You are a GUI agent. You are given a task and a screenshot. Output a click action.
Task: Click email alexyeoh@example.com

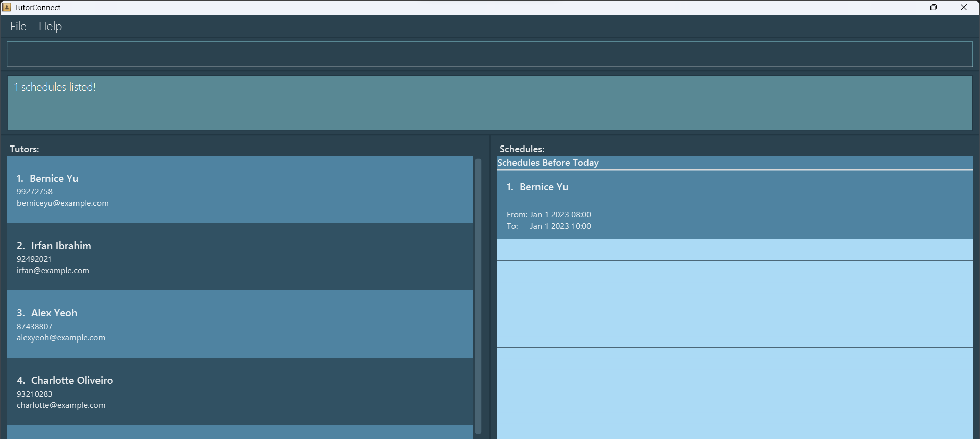coord(61,338)
